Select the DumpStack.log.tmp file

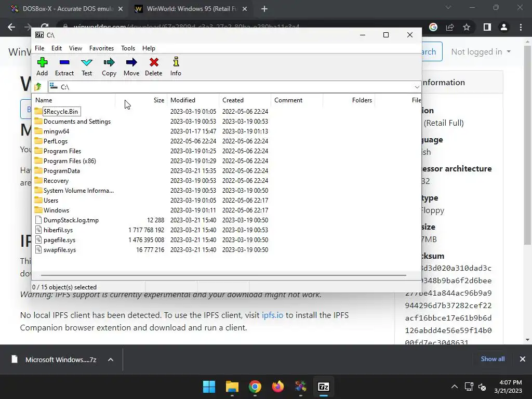coord(71,220)
